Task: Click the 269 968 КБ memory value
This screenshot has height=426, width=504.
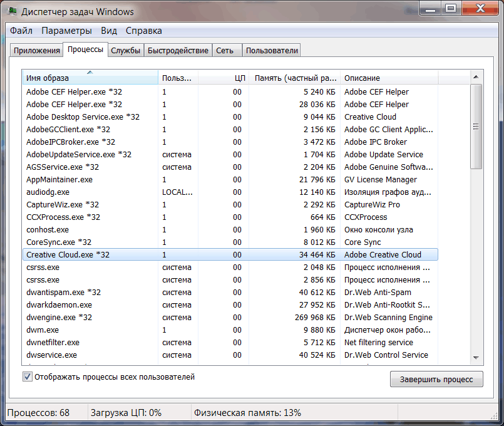Action: click(315, 318)
